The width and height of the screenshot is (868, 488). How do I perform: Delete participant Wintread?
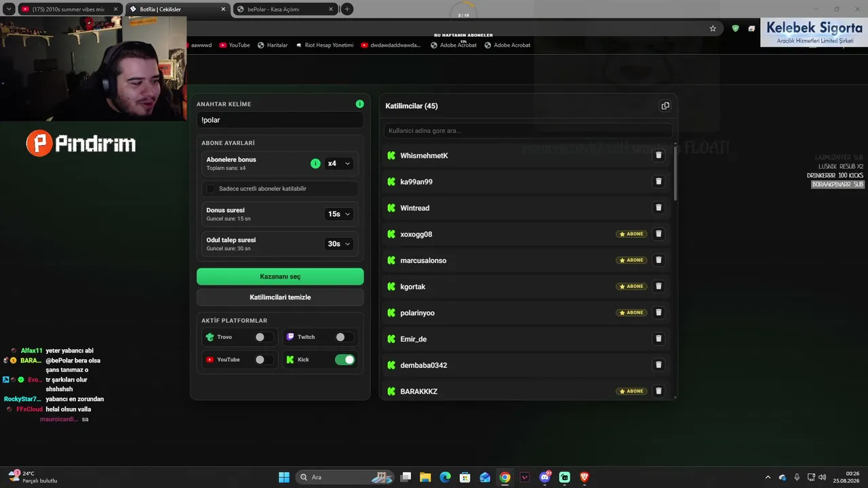click(x=658, y=208)
